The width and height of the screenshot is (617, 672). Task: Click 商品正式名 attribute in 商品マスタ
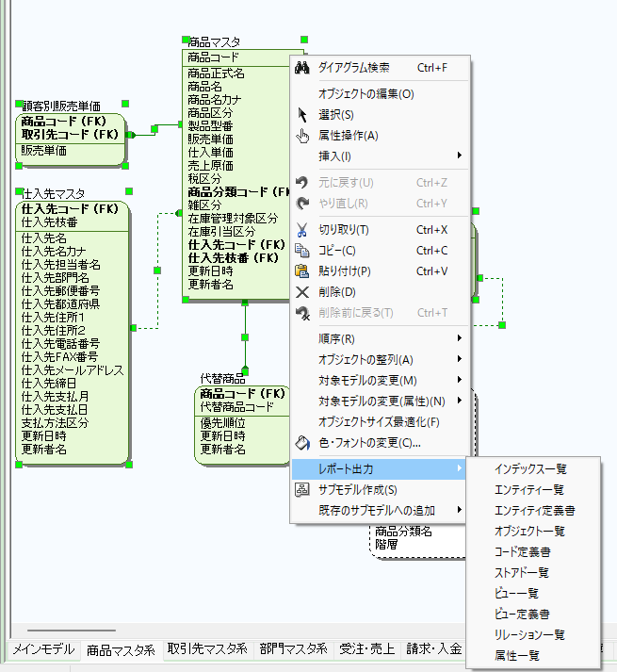point(216,74)
